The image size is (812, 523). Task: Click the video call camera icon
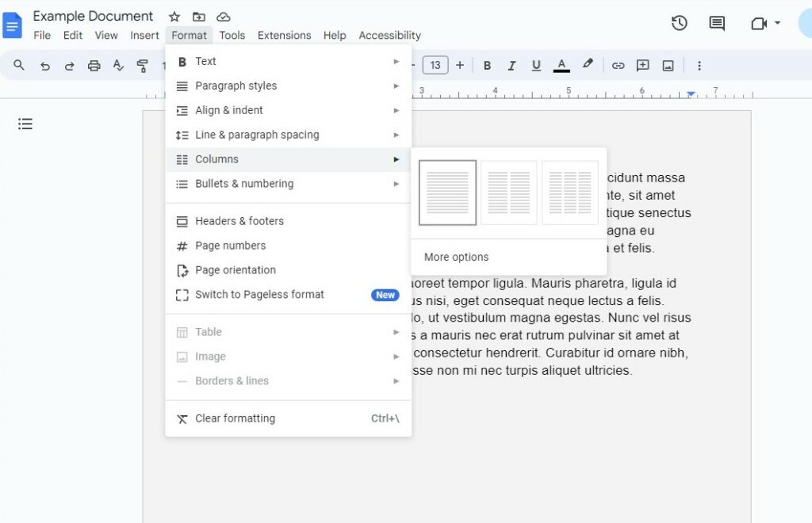click(759, 23)
